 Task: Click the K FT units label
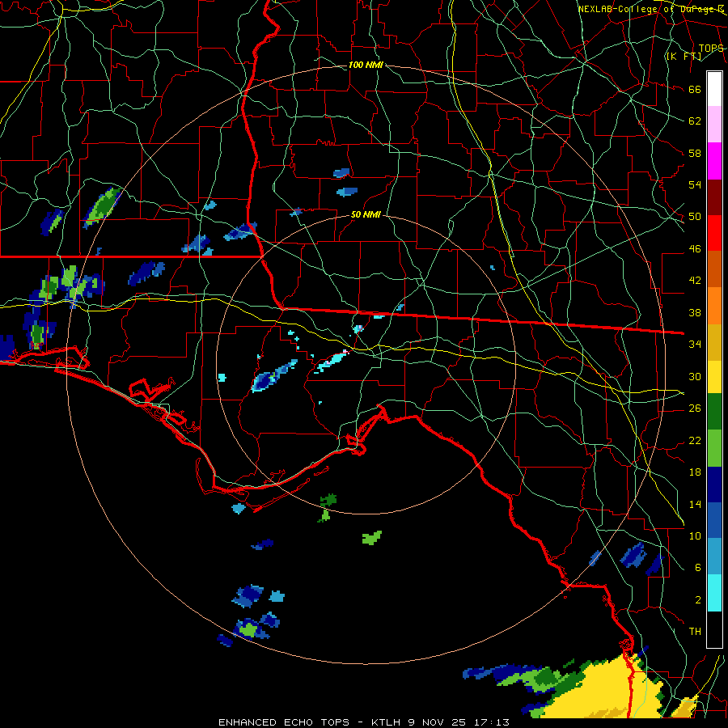[684, 57]
